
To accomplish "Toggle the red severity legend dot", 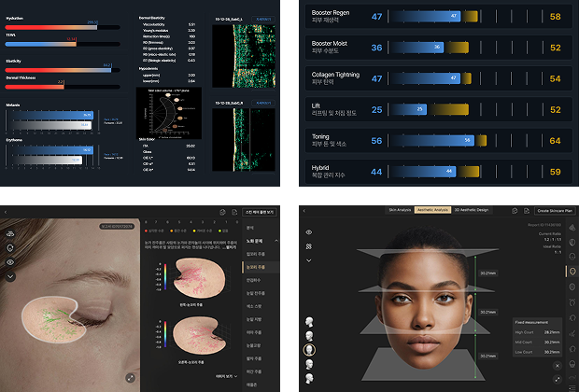I will (147, 231).
